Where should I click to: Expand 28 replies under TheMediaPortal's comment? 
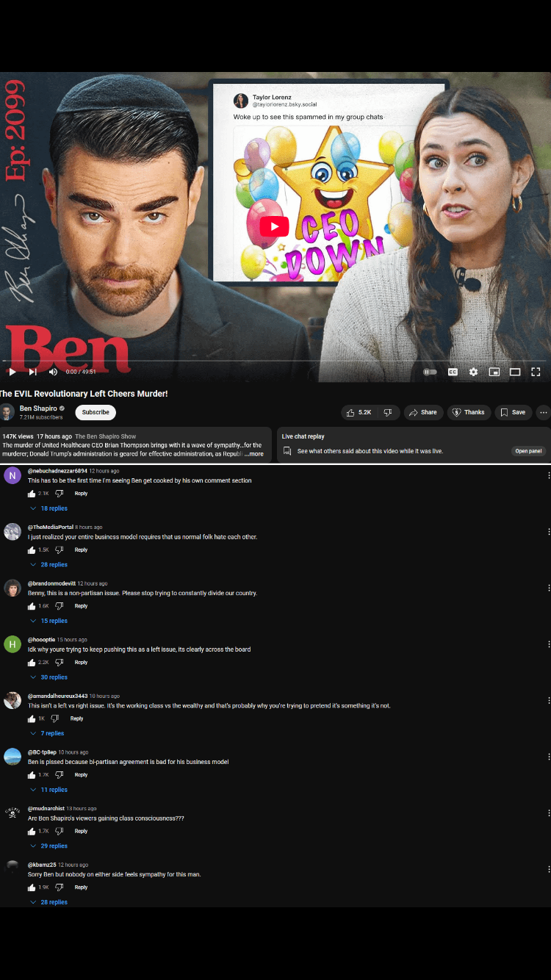(x=49, y=565)
